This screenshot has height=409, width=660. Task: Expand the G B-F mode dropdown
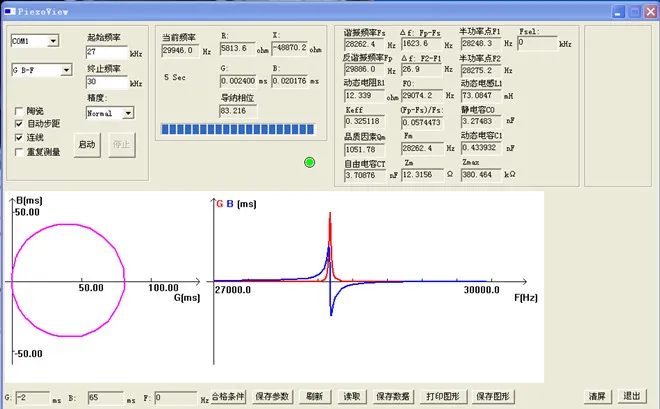pyautogui.click(x=66, y=70)
